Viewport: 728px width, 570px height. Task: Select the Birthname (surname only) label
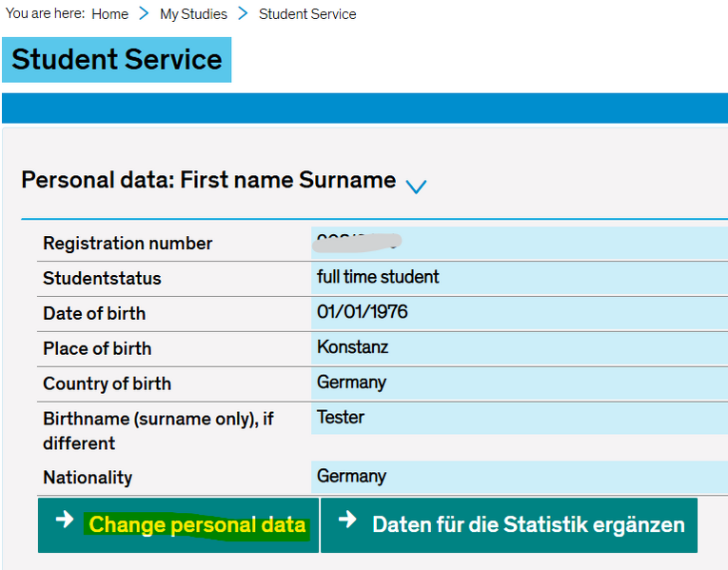pos(158,431)
